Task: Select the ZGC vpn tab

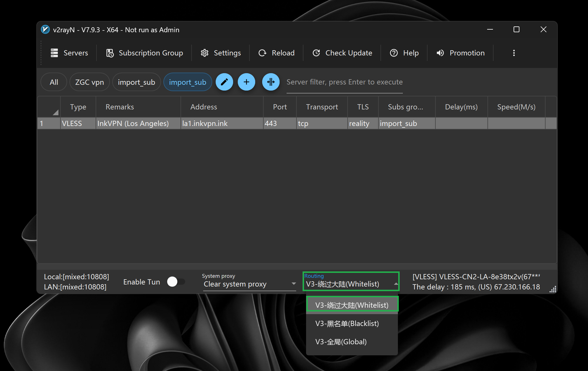Action: 90,82
